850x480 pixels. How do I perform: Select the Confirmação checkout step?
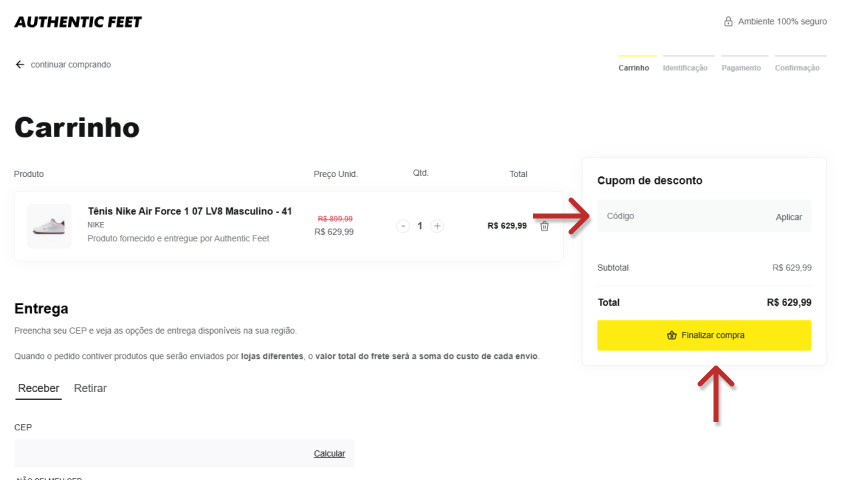pyautogui.click(x=797, y=68)
